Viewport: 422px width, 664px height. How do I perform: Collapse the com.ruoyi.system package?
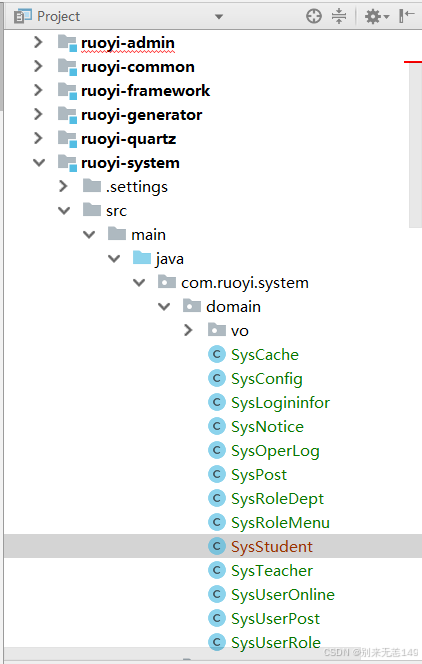point(139,282)
